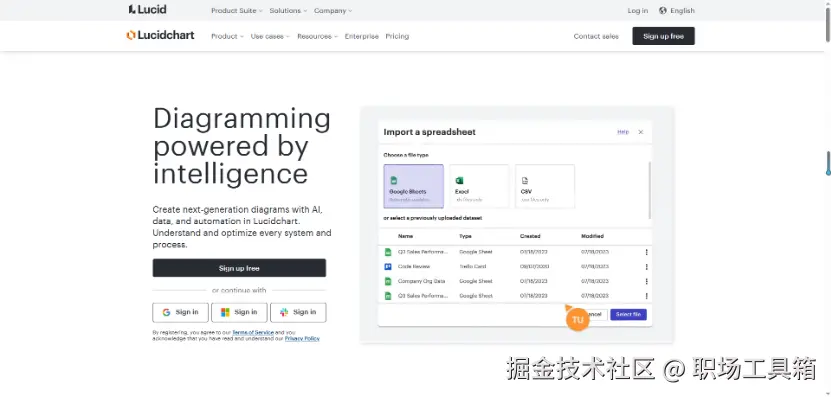The height and width of the screenshot is (397, 831).
Task: Open the three-dot menu for Code Review
Action: [646, 267]
